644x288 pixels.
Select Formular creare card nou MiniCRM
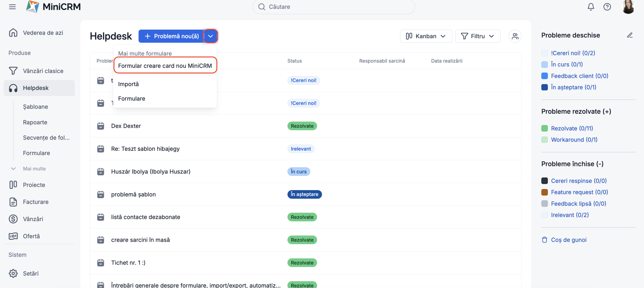coord(165,66)
